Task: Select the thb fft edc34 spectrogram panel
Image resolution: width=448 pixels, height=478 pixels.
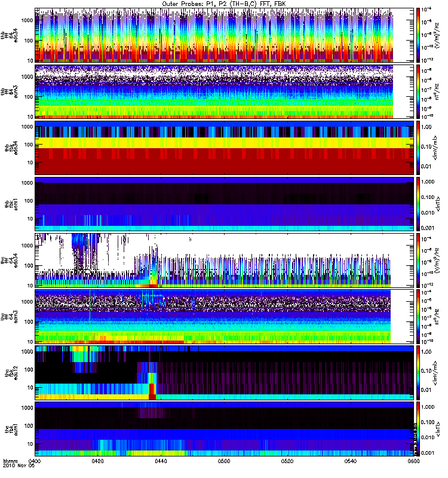Action: point(224,35)
